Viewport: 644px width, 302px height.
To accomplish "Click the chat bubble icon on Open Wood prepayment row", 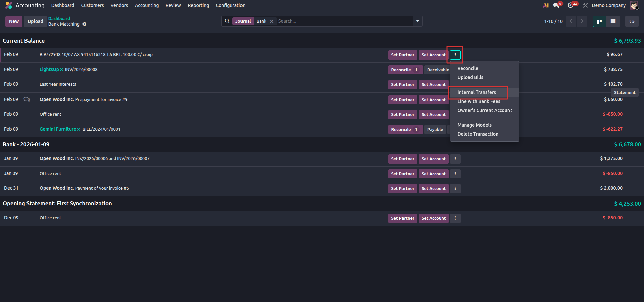I will click(x=27, y=99).
